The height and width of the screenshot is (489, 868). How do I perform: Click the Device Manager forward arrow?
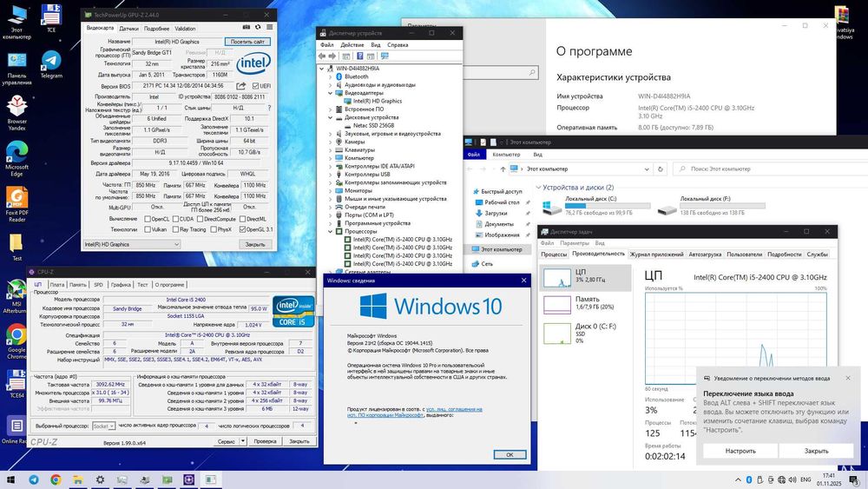[332, 56]
